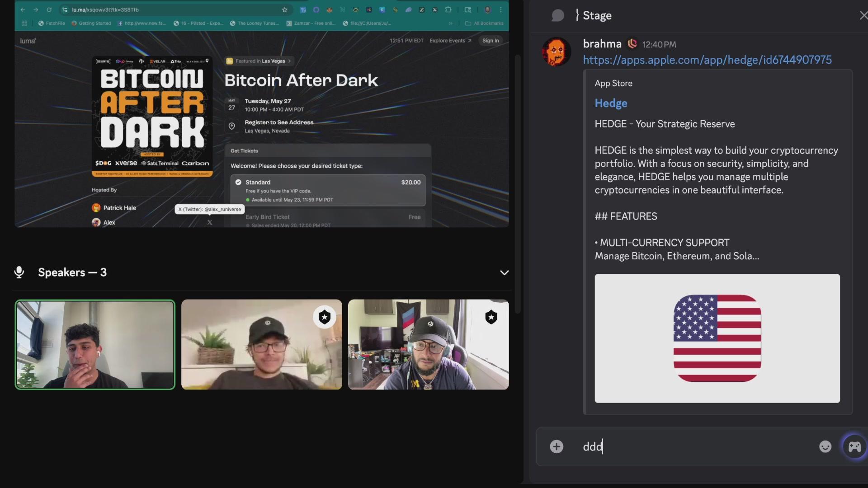Open the emoji picker in message box
Screen dimensions: 868x488
825,446
